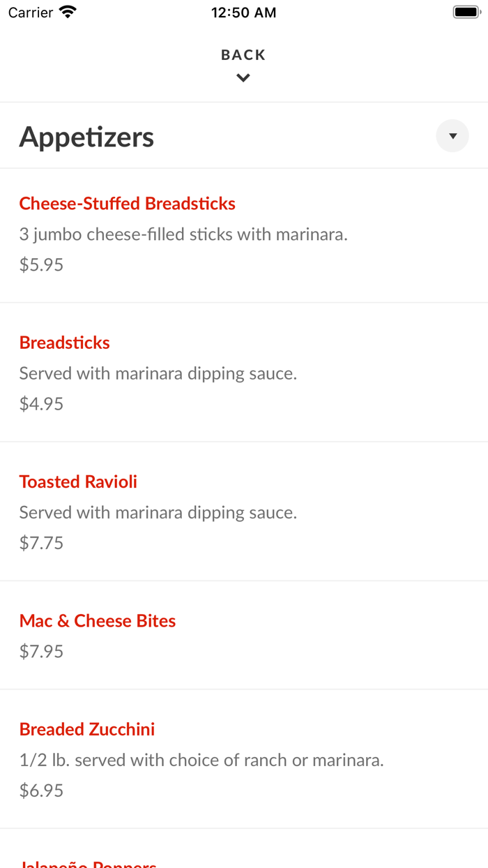This screenshot has width=488, height=868.
Task: Tap the $7.75 price for Toasted Ravioli
Action: [x=41, y=542]
